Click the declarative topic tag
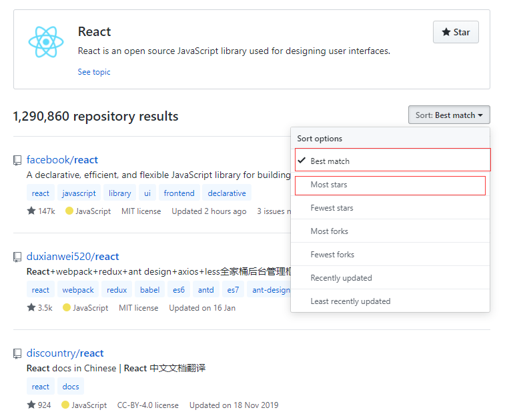Image resolution: width=507 pixels, height=420 pixels. [x=227, y=193]
